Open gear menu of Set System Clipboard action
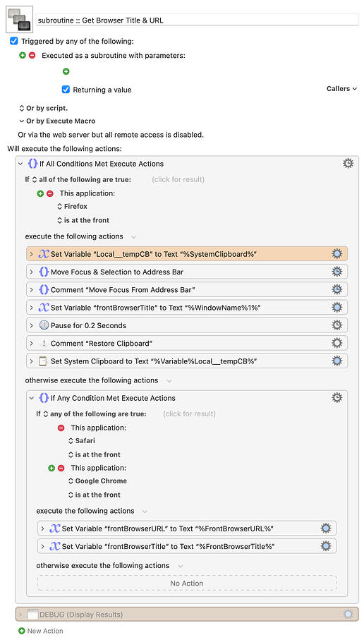The width and height of the screenshot is (364, 640). (x=336, y=361)
